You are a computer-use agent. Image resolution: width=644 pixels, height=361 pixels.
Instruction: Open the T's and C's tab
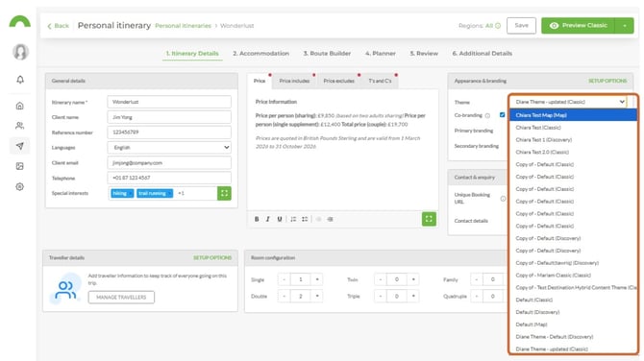click(380, 81)
